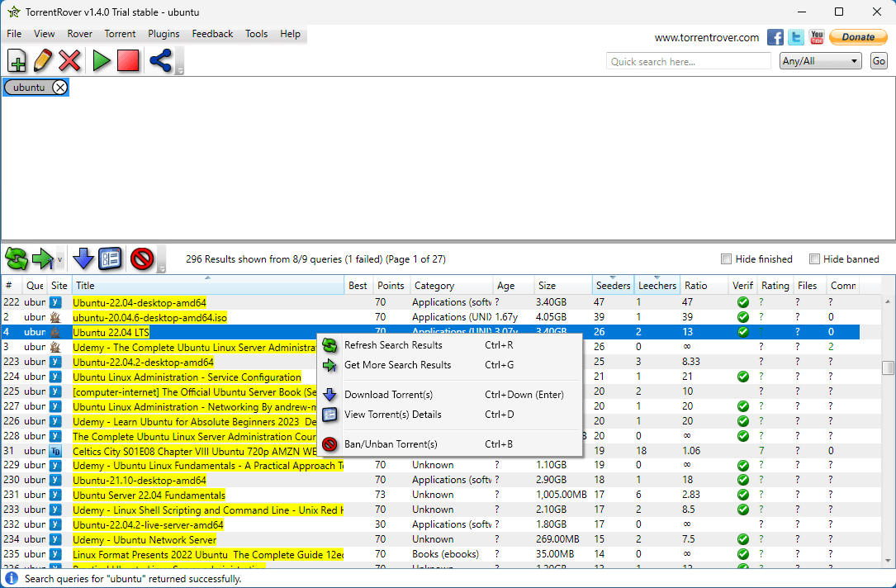
Task: Toggle the Hide finished checkbox
Action: point(726,258)
